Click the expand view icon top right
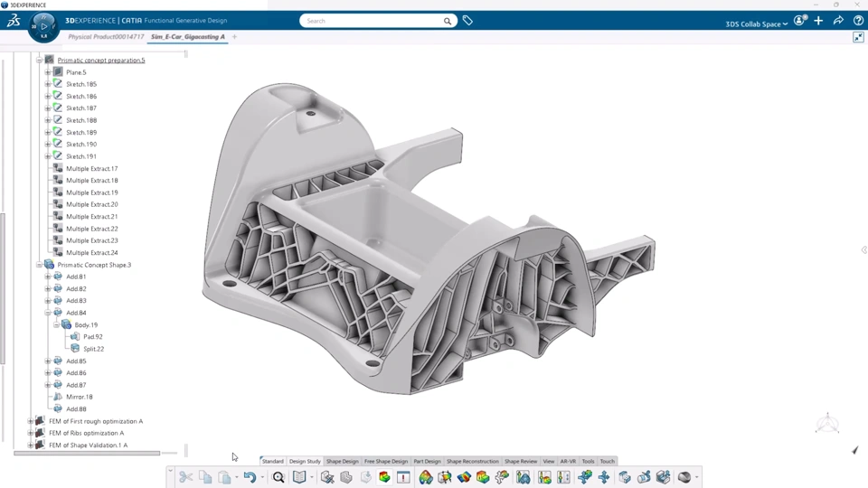 pyautogui.click(x=858, y=37)
